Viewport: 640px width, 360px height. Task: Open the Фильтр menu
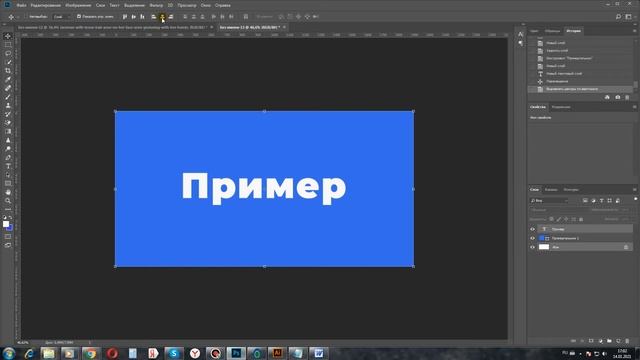pyautogui.click(x=156, y=5)
